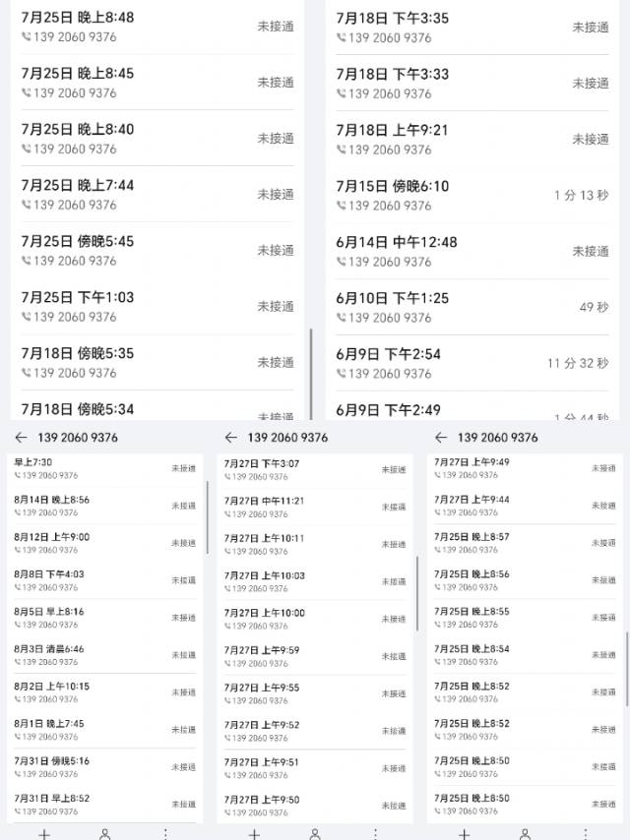Open three-dot more menu in bottom-middle panel

(x=376, y=834)
